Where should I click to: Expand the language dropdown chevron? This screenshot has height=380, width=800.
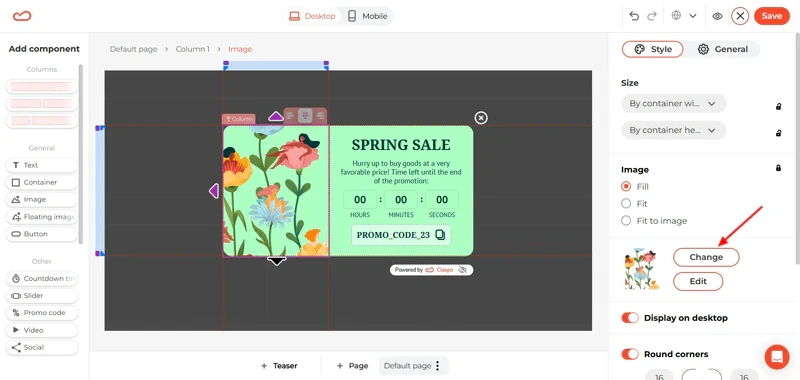[x=693, y=16]
